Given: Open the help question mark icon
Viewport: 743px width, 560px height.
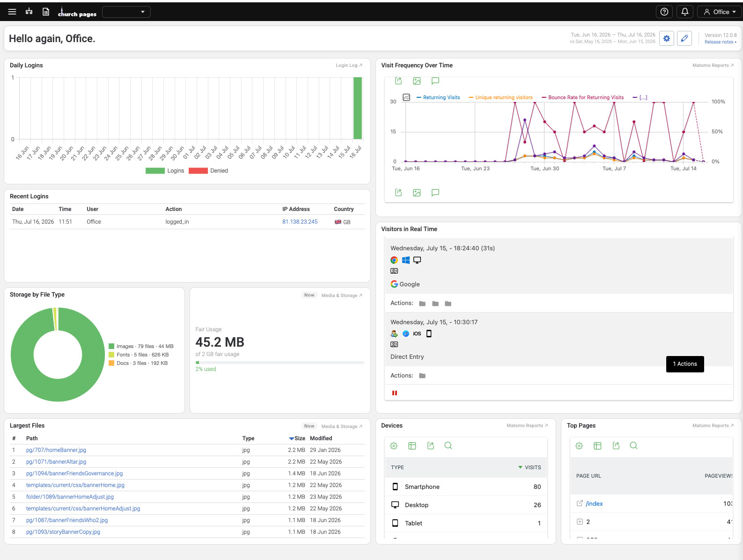Looking at the screenshot, I should pos(664,12).
